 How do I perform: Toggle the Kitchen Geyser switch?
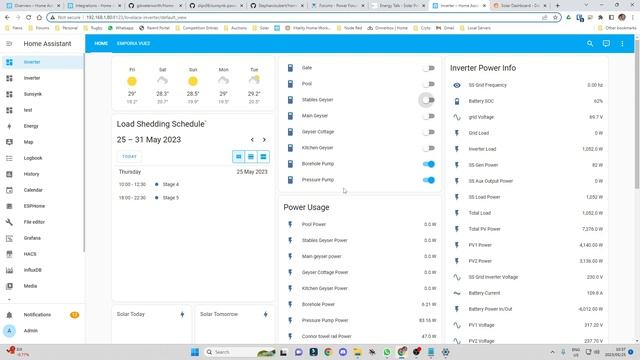[429, 148]
